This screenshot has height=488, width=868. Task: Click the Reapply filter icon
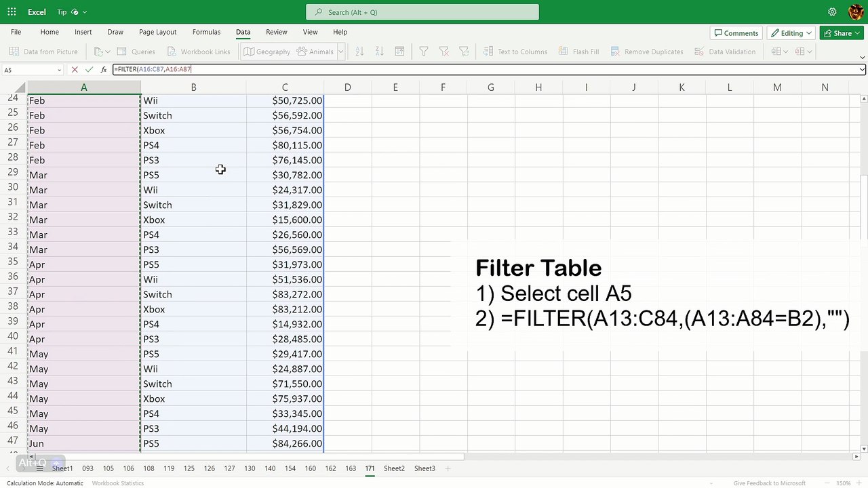(465, 52)
